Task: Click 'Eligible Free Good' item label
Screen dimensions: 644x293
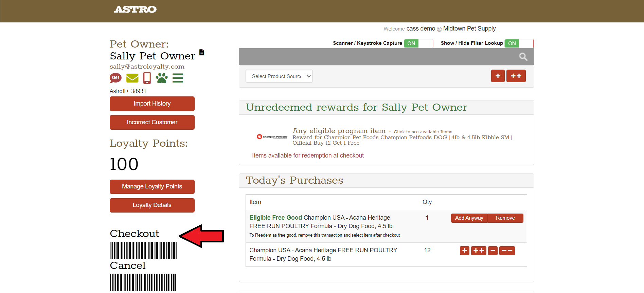Action: click(275, 218)
